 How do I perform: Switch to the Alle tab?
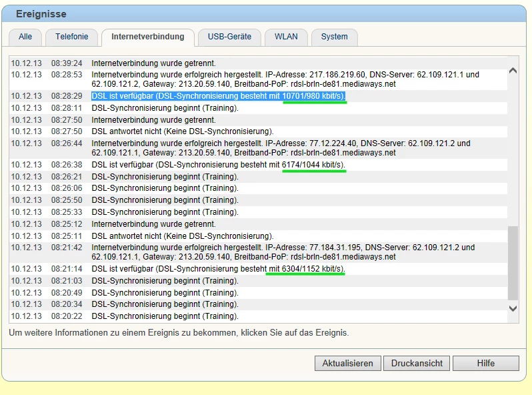pos(25,37)
